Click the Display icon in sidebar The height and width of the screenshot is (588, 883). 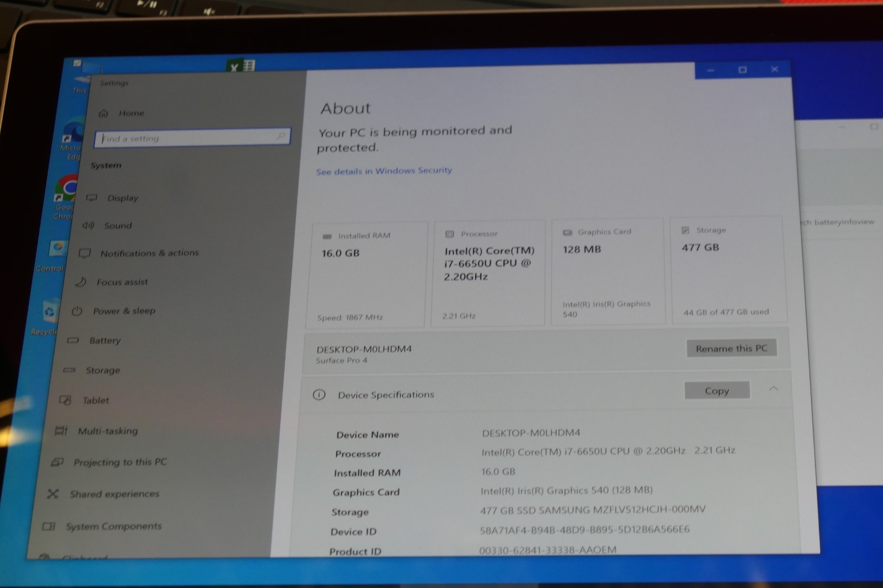coord(92,197)
